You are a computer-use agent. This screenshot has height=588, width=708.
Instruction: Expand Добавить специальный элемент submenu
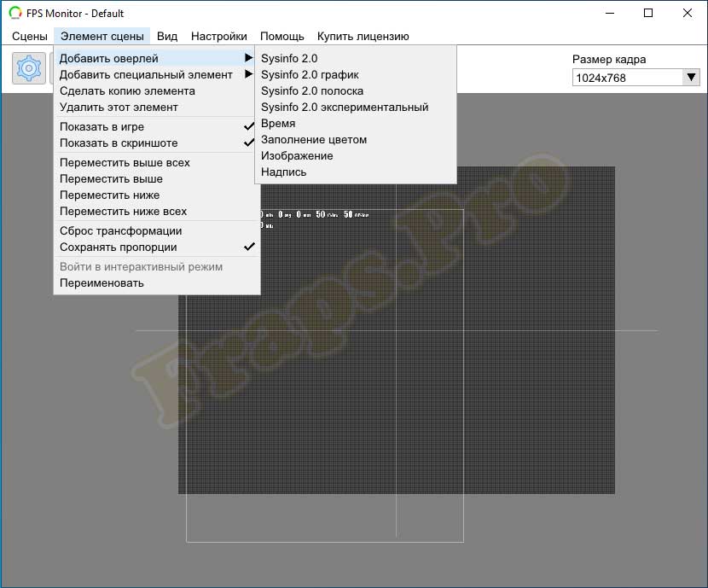pyautogui.click(x=156, y=74)
